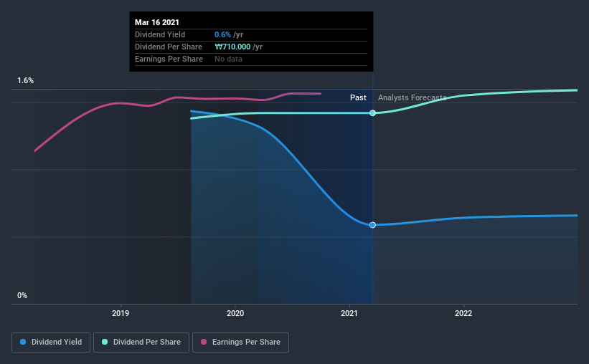589x364 pixels.
Task: Select the blue data point on Dividend Yield line
Action: 372,225
